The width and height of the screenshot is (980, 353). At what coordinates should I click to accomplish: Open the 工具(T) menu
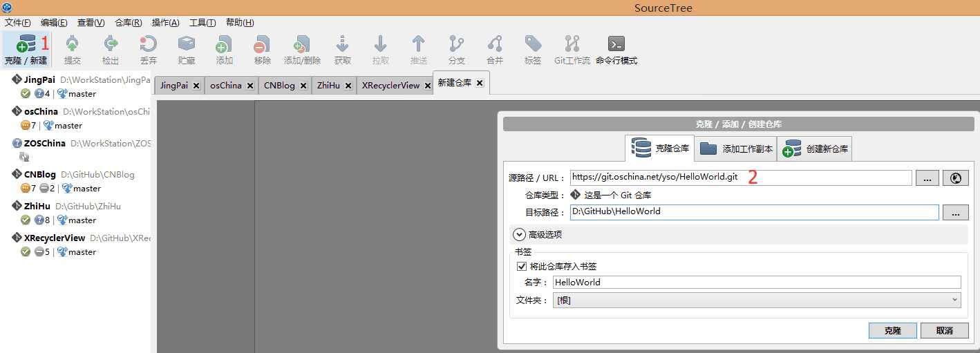pos(202,23)
